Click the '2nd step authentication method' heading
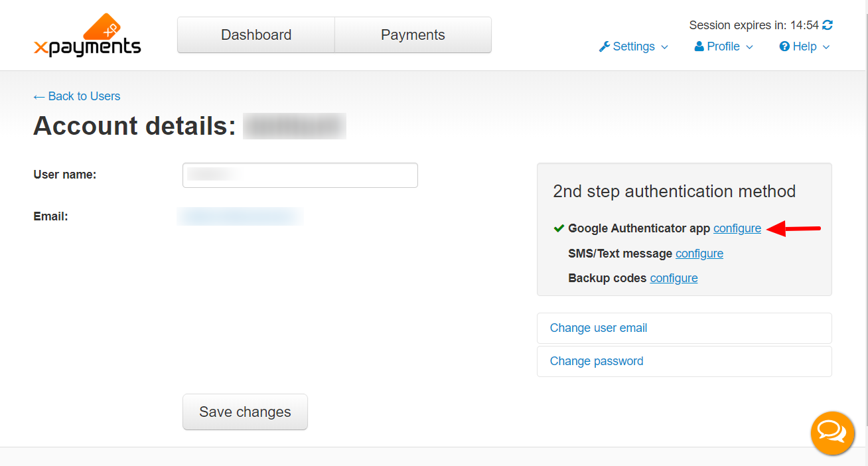The height and width of the screenshot is (466, 868). [674, 191]
